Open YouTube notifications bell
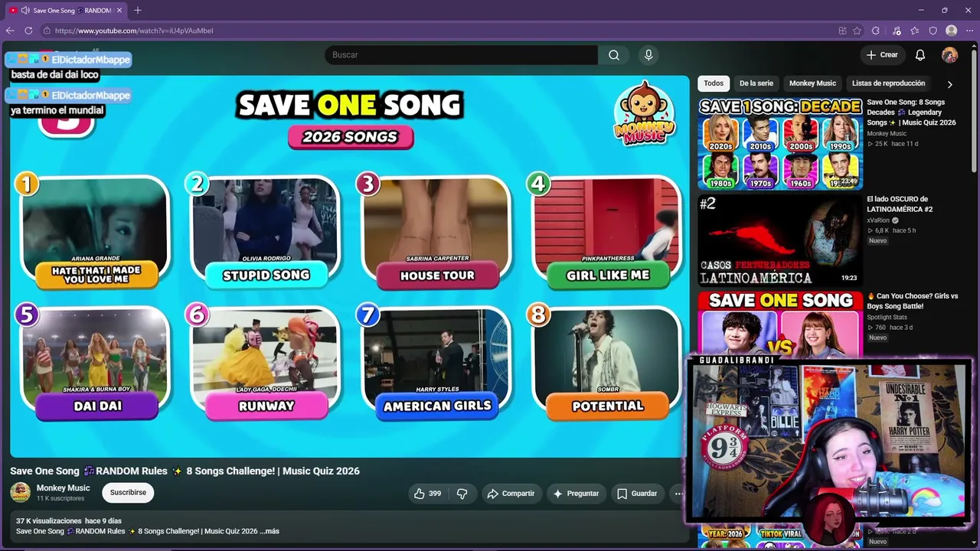980x551 pixels. [x=920, y=55]
